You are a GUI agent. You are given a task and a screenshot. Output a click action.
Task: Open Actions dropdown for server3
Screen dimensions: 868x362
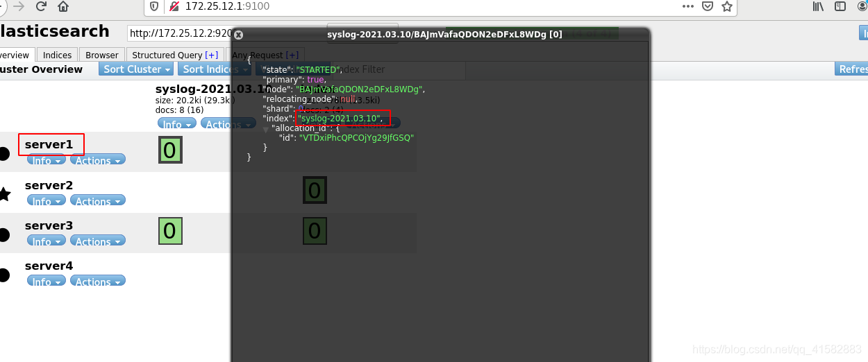(x=97, y=241)
